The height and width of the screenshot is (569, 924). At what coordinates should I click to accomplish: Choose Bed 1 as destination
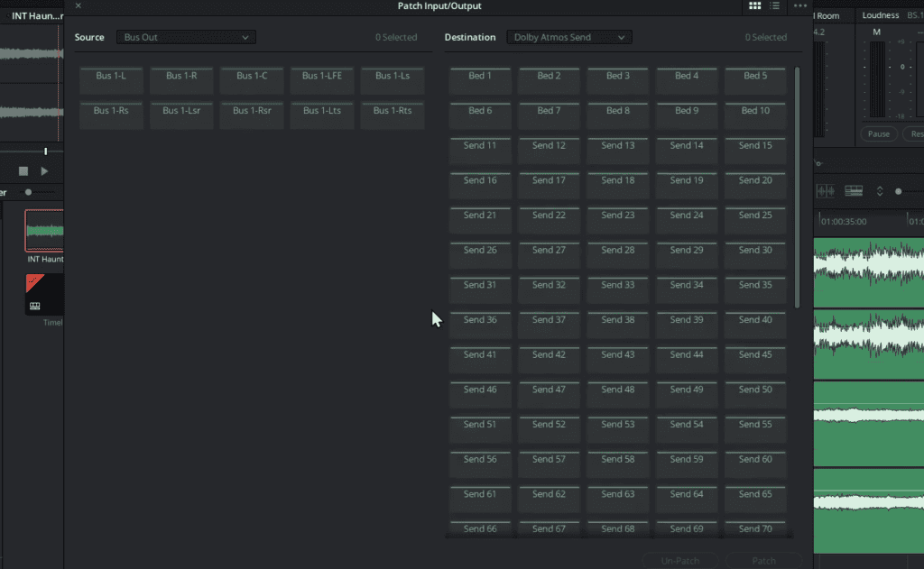480,80
